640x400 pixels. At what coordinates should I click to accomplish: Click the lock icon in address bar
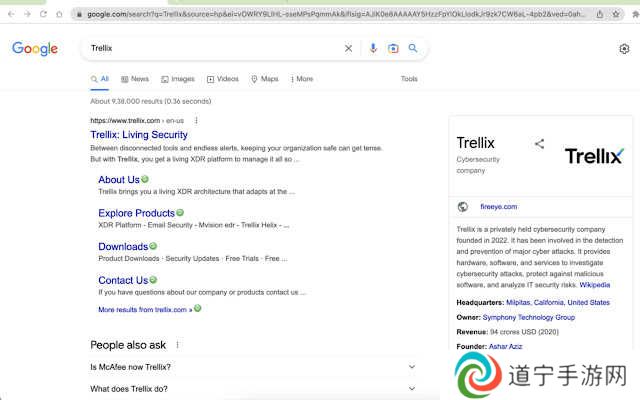79,14
